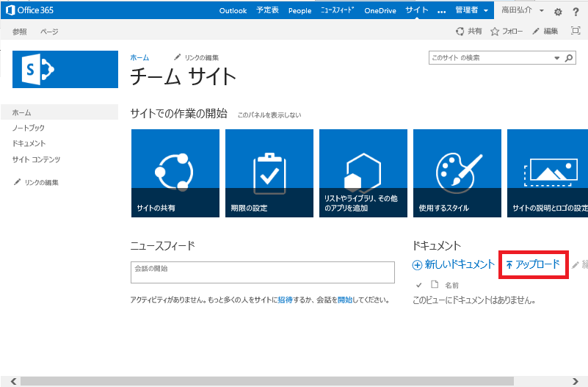Click the Office 365 logo
Image resolution: width=588 pixels, height=387 pixels.
(30, 10)
